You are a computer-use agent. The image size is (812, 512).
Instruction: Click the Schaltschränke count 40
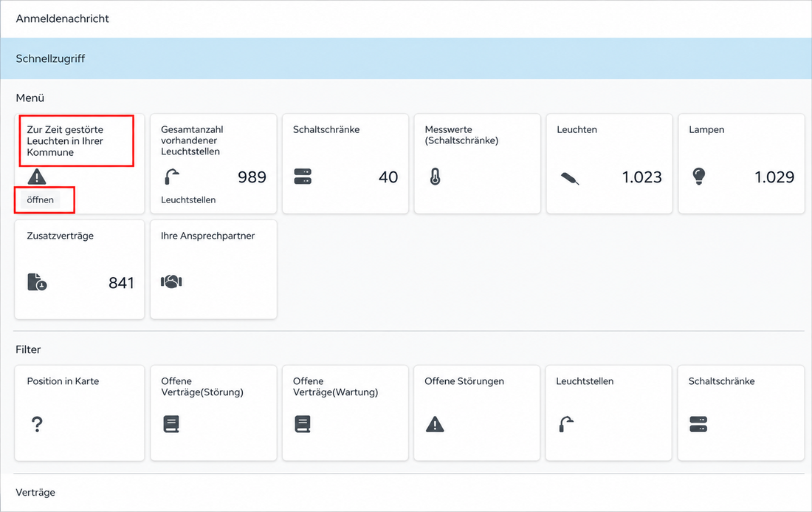click(x=388, y=177)
